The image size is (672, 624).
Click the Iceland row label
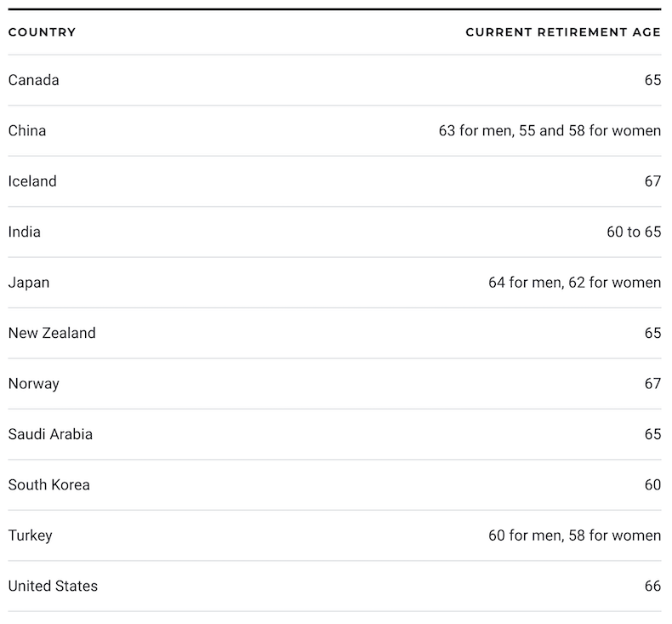(x=32, y=181)
